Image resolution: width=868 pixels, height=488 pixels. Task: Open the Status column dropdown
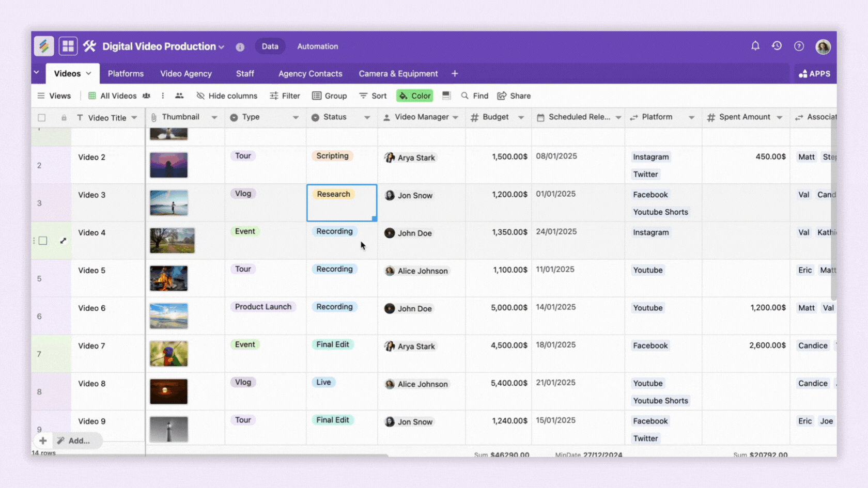pos(367,117)
